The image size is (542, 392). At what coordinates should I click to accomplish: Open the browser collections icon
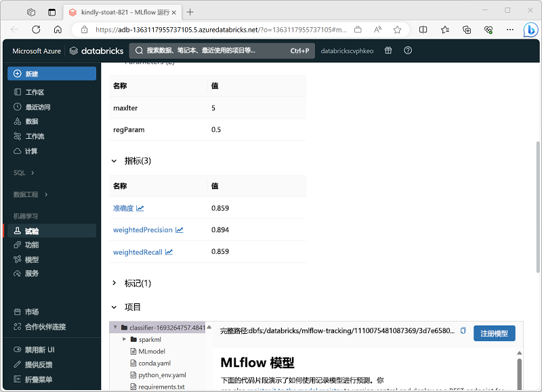pyautogui.click(x=467, y=30)
